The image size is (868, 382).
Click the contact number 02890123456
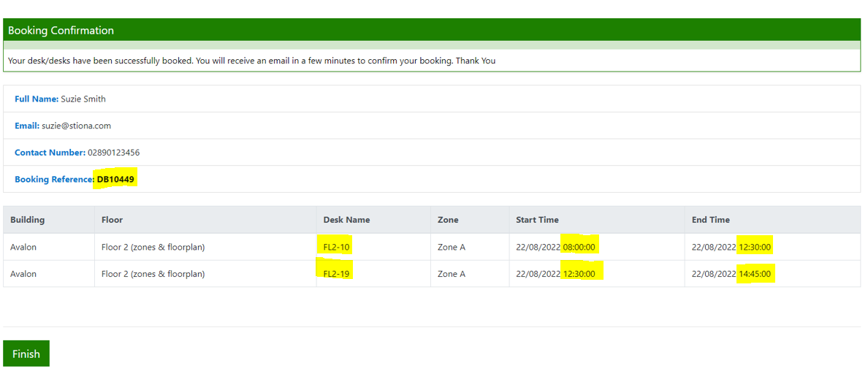tap(113, 153)
